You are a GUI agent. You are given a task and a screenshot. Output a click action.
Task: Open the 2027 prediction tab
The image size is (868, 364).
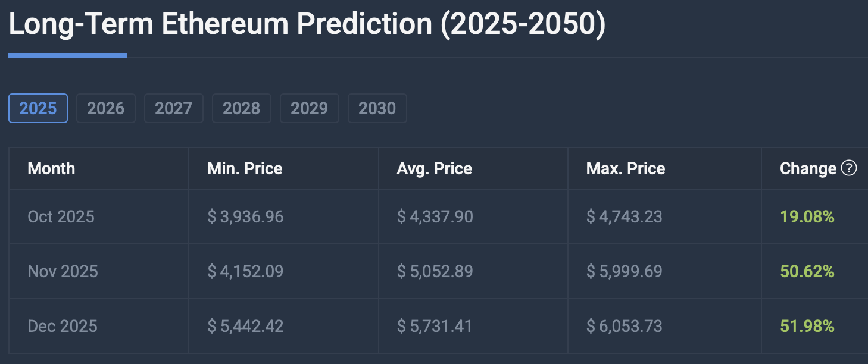[x=174, y=108]
